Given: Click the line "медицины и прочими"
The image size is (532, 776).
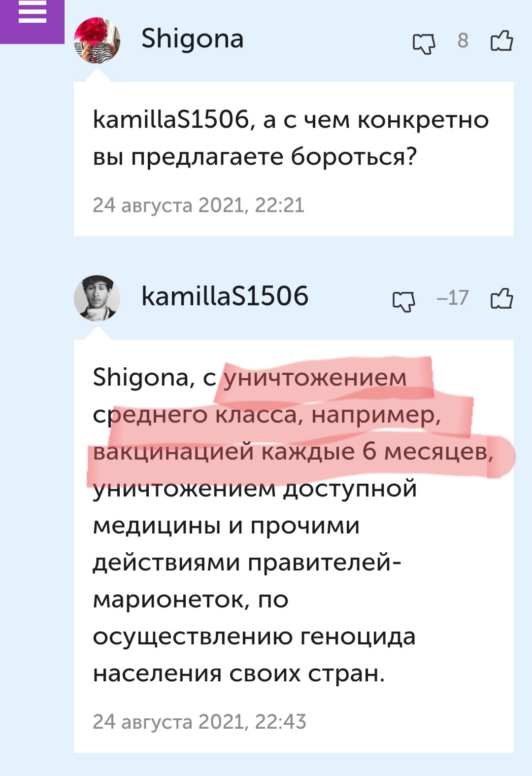Looking at the screenshot, I should (x=226, y=526).
